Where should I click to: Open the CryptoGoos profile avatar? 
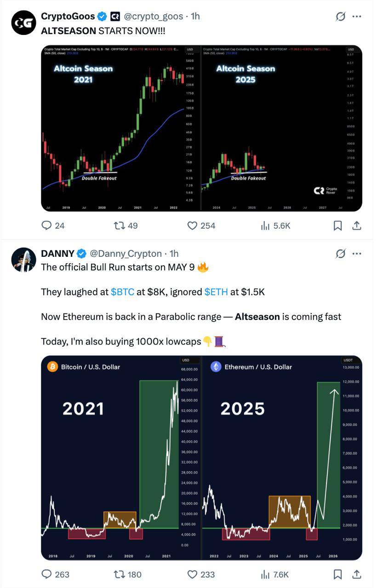(23, 23)
